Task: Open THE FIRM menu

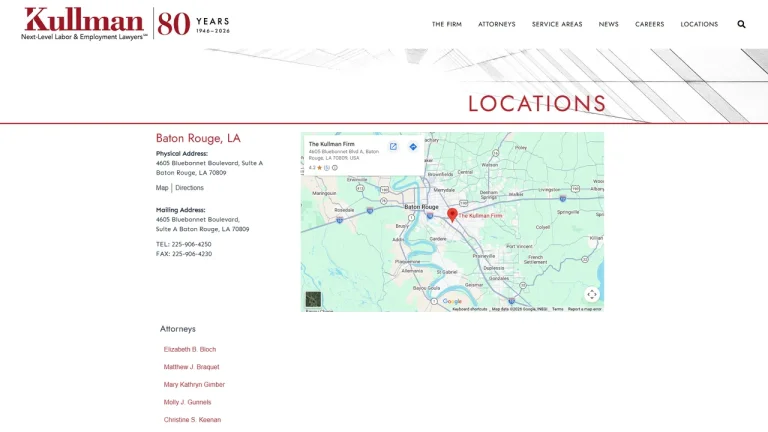Action: click(x=447, y=24)
